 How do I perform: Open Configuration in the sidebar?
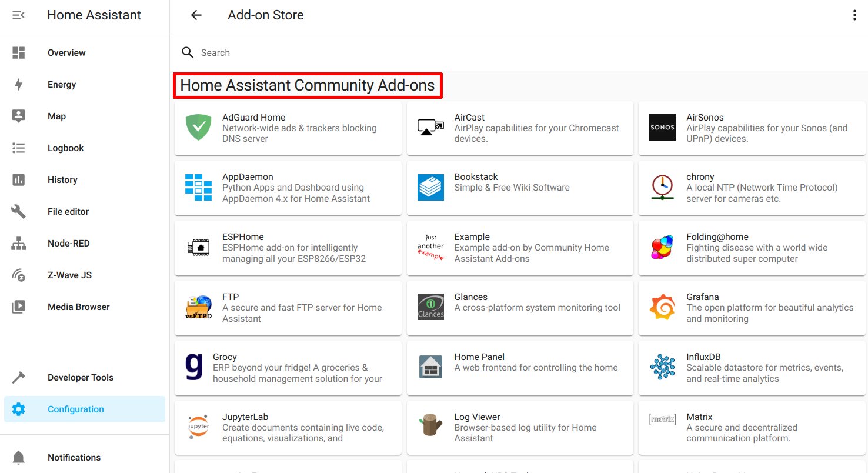point(85,409)
